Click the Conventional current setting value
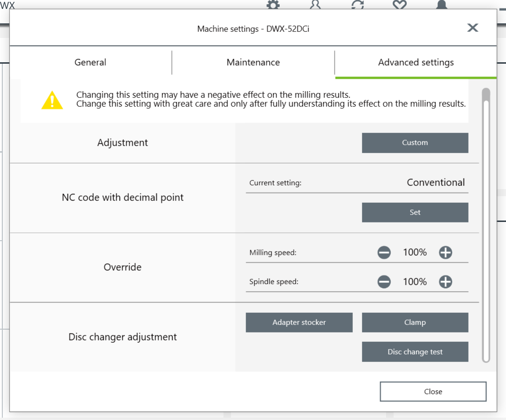The height and width of the screenshot is (420, 506). (x=436, y=183)
